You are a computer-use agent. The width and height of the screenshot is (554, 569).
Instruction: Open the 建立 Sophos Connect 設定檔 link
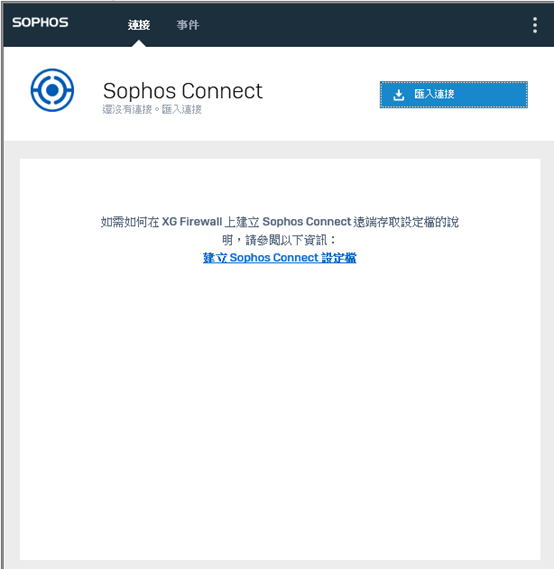click(x=279, y=258)
